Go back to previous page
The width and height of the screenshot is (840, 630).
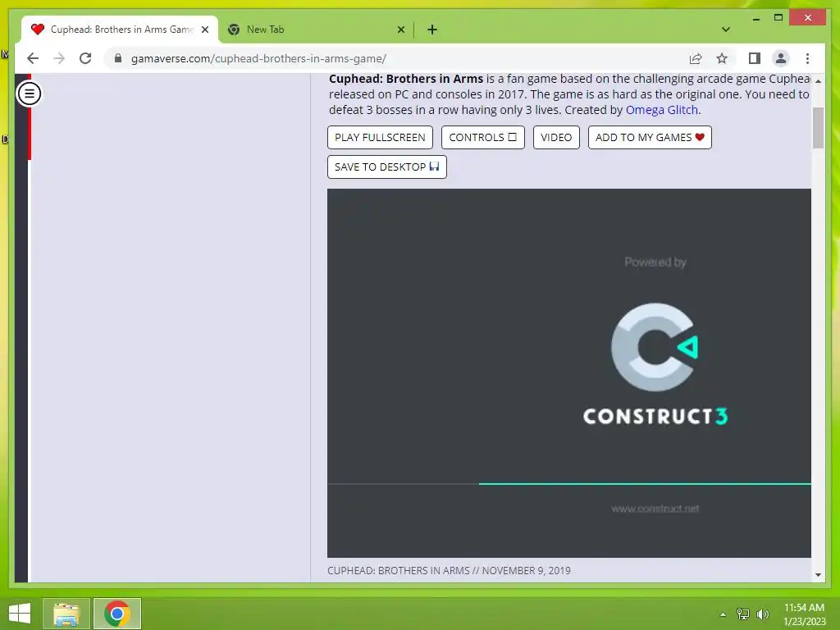[x=33, y=58]
